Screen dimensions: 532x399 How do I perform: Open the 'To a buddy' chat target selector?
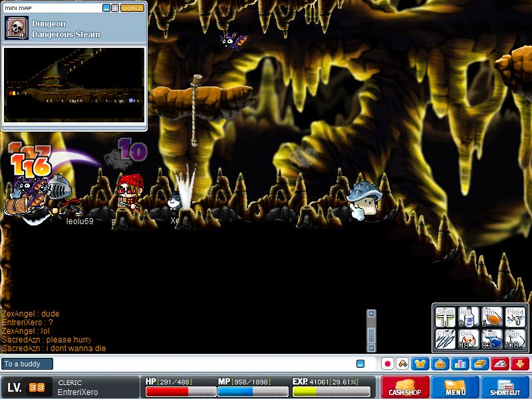pyautogui.click(x=27, y=364)
